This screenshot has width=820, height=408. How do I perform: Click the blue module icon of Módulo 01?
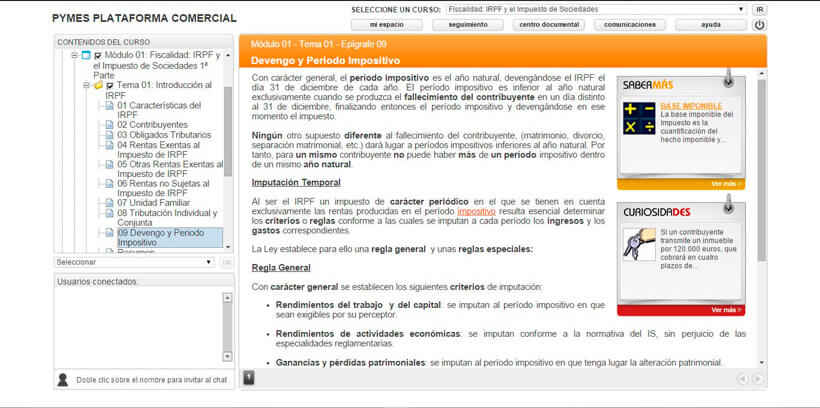(86, 55)
